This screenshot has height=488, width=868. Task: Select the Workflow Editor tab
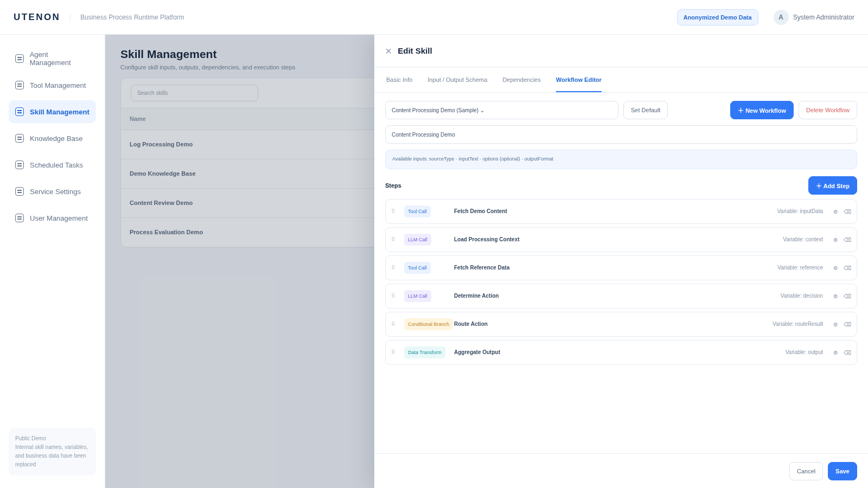pos(579,80)
